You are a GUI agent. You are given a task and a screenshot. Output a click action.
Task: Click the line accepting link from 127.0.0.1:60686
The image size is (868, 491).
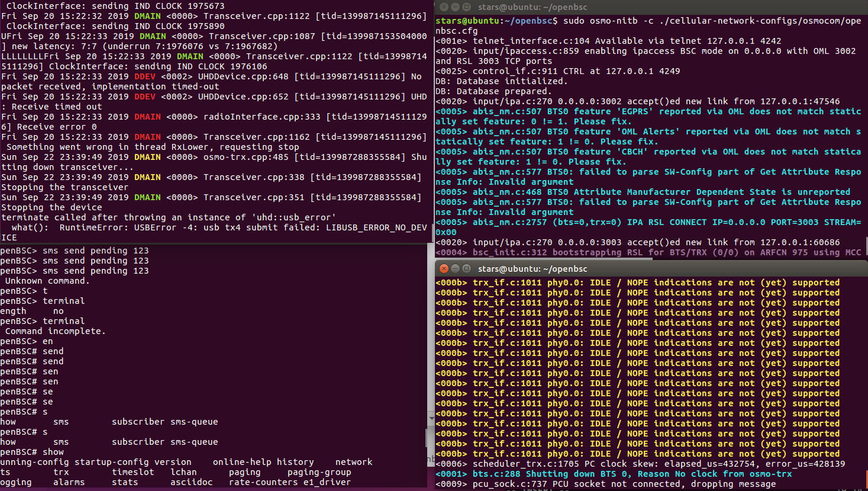(x=638, y=242)
